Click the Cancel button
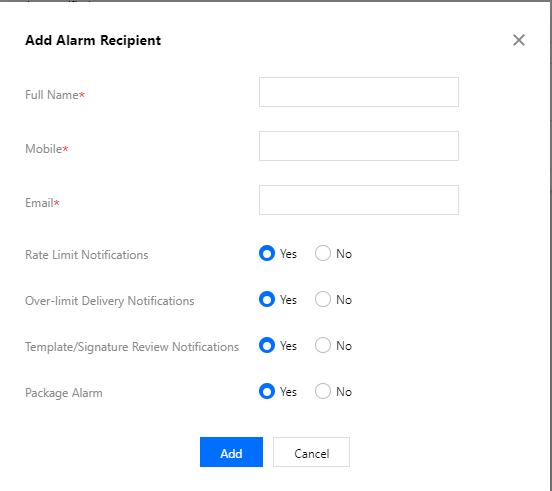Screen dimensions: 552x491 pyautogui.click(x=312, y=452)
